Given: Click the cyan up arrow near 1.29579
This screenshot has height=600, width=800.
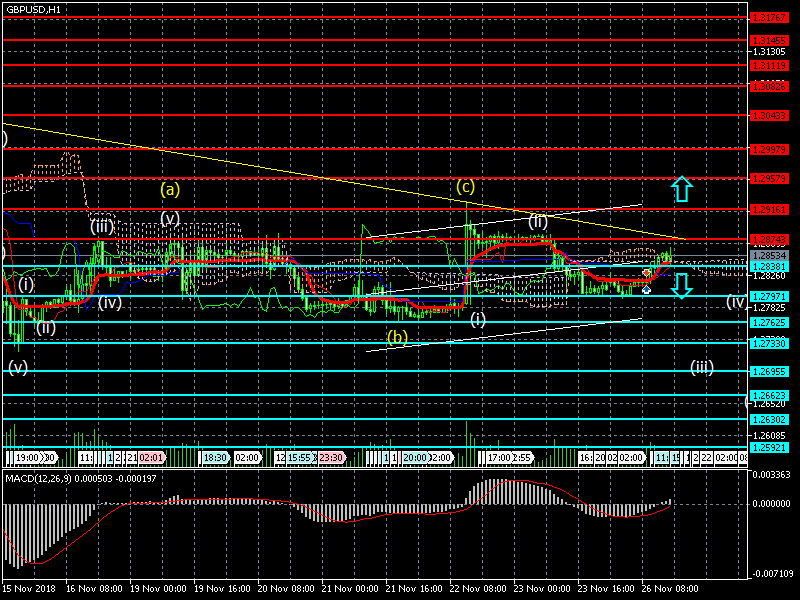Looking at the screenshot, I should (x=682, y=189).
